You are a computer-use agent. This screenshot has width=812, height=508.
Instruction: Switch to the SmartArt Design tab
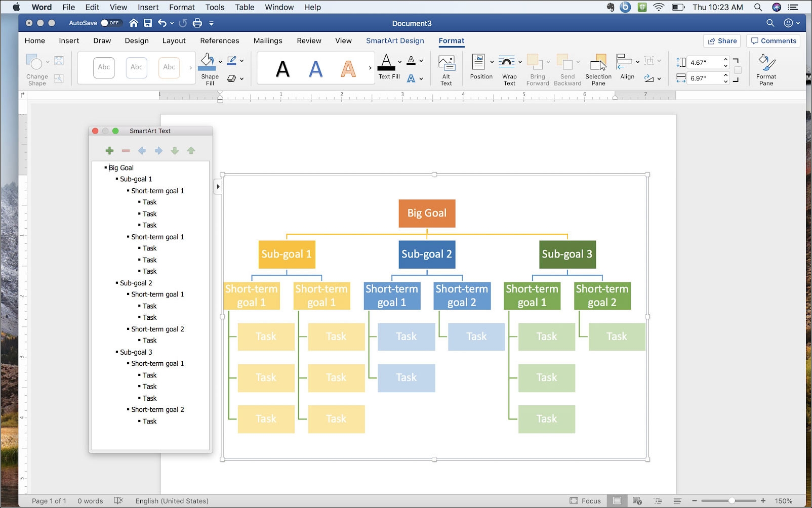click(395, 41)
